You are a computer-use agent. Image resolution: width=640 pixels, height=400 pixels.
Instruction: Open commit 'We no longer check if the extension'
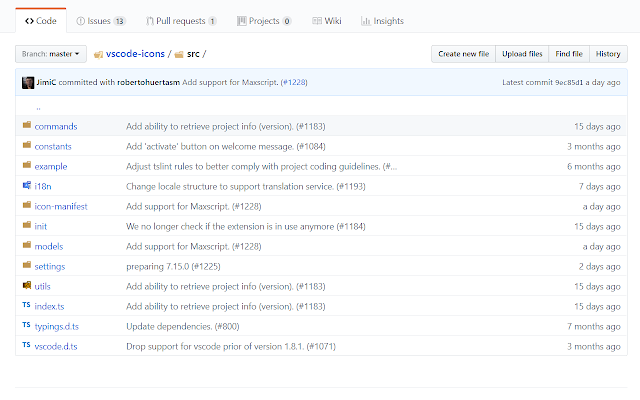(246, 227)
